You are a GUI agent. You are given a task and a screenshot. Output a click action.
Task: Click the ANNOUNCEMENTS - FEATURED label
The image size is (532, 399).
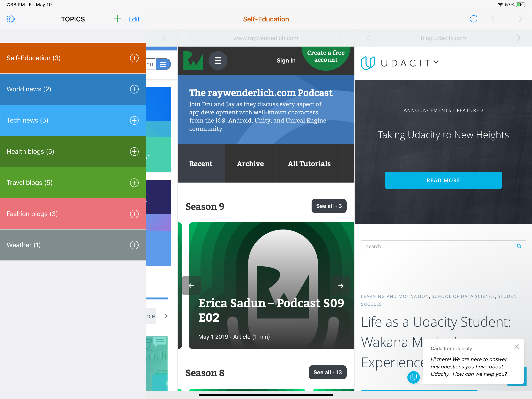click(443, 110)
